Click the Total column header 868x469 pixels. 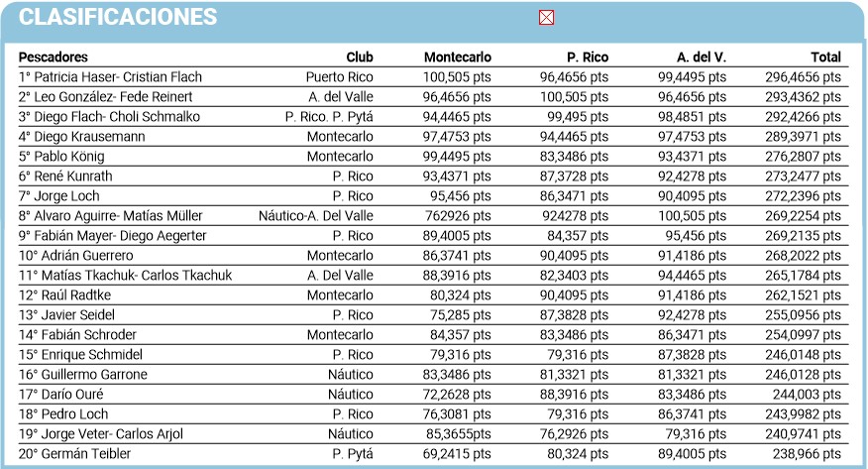[825, 58]
